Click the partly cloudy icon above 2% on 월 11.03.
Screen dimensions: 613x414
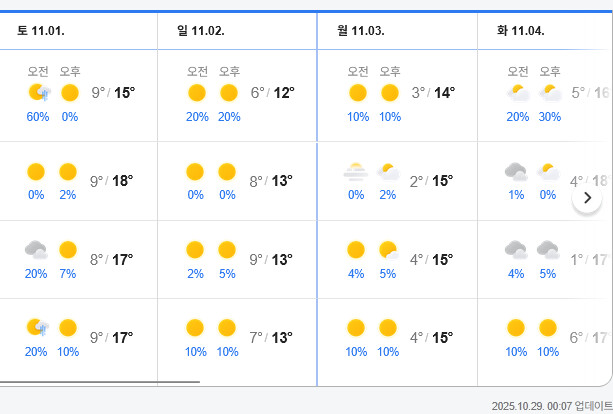[x=388, y=172]
